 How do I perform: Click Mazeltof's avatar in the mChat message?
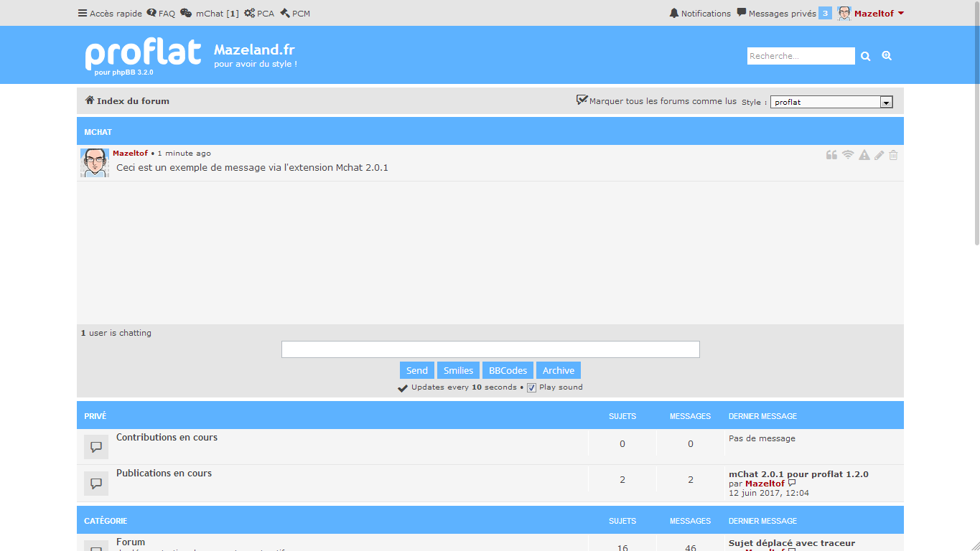pyautogui.click(x=95, y=163)
